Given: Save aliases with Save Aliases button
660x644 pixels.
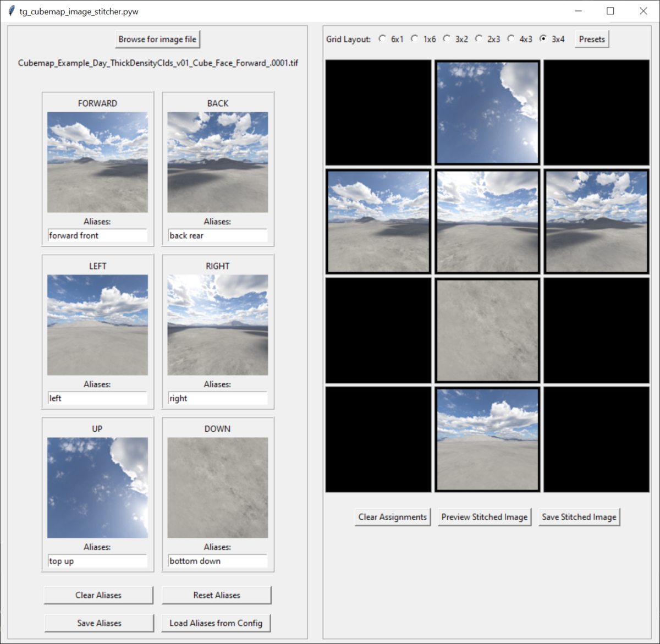Looking at the screenshot, I should click(99, 623).
